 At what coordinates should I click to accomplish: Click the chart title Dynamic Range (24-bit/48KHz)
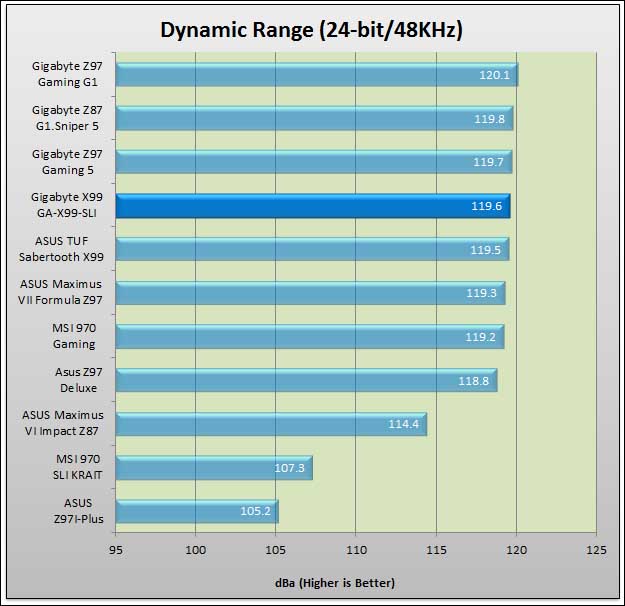tap(311, 30)
